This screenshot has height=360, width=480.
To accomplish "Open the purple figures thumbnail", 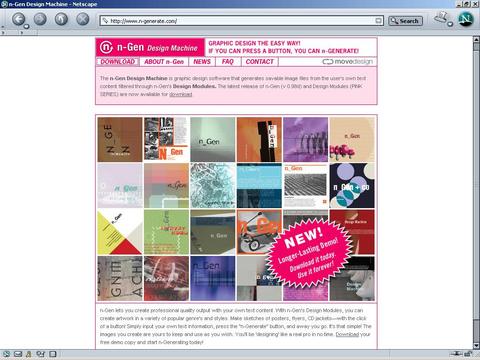I will [x=306, y=139].
